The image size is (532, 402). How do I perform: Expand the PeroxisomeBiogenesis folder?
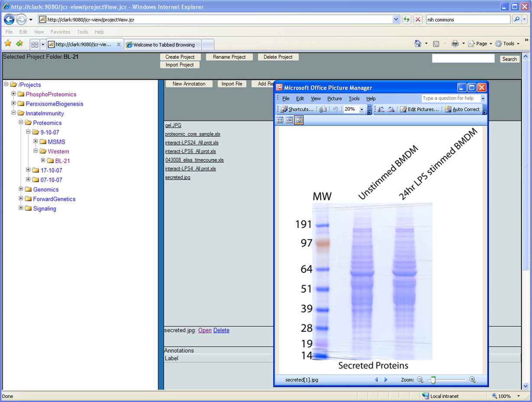click(13, 103)
